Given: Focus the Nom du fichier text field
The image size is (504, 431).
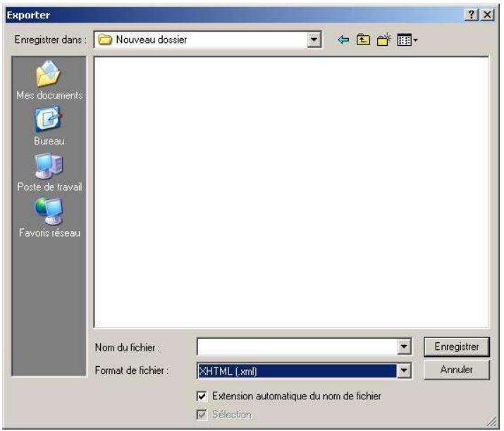Looking at the screenshot, I should (297, 347).
